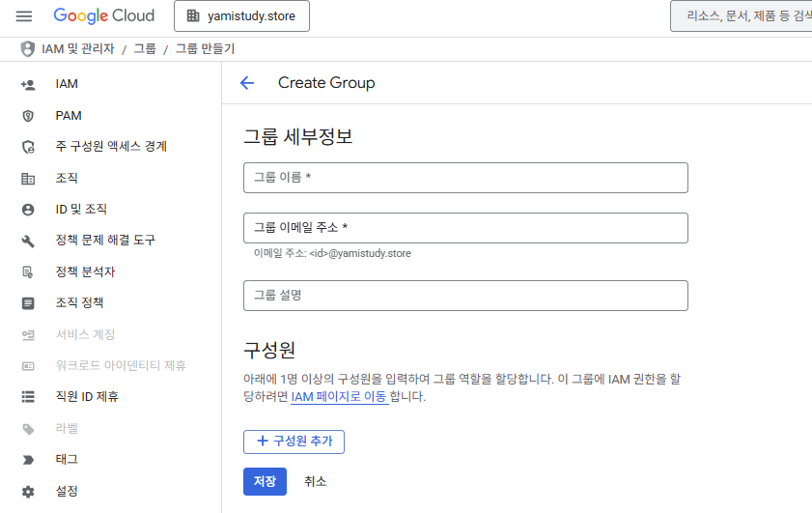Click the 정책 분석자 document icon

[x=28, y=272]
